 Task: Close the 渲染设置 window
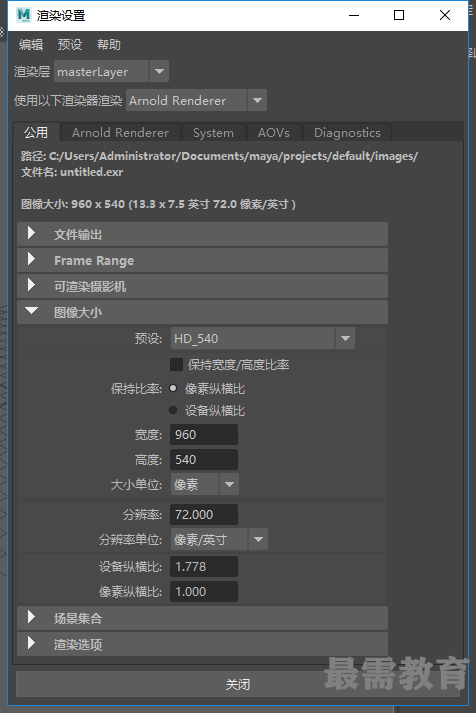[445, 15]
